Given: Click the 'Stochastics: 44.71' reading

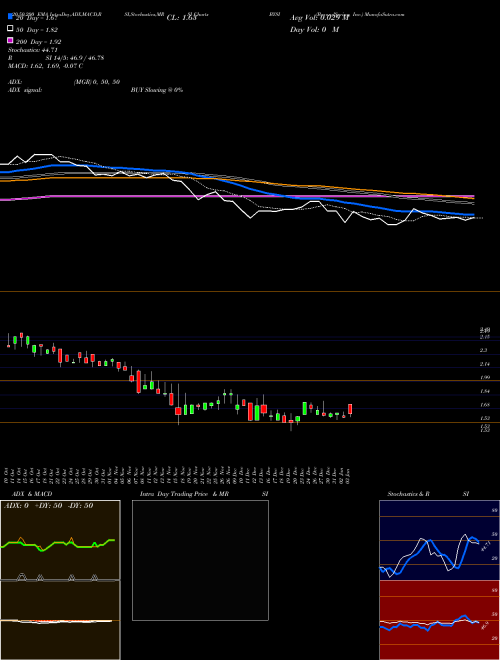Looking at the screenshot, I should point(33,50).
